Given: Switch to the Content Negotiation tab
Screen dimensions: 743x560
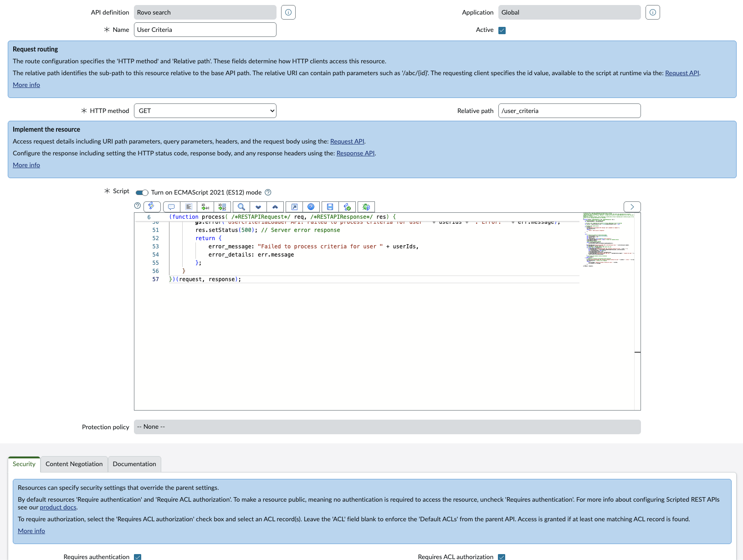Looking at the screenshot, I should coord(74,464).
